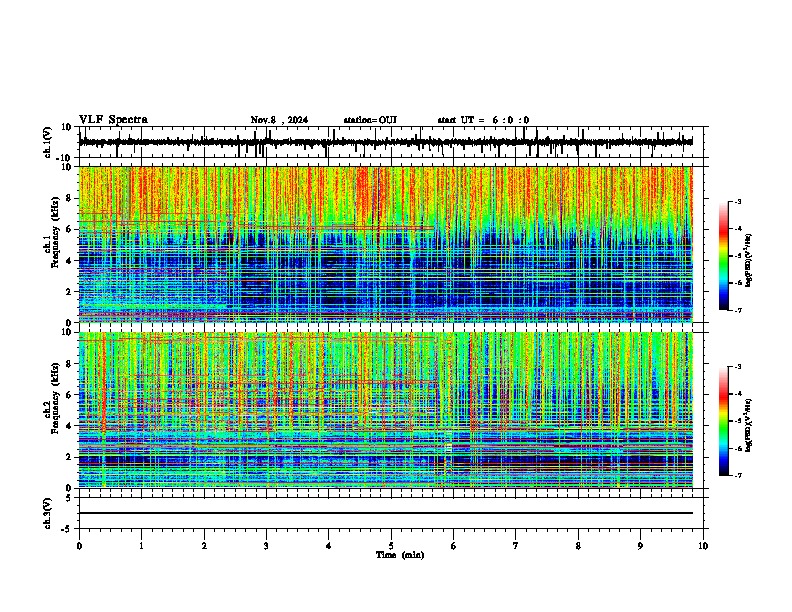Viewport: 792px width, 612px height.
Task: Click the time axis tick label "5"
Action: [x=391, y=546]
